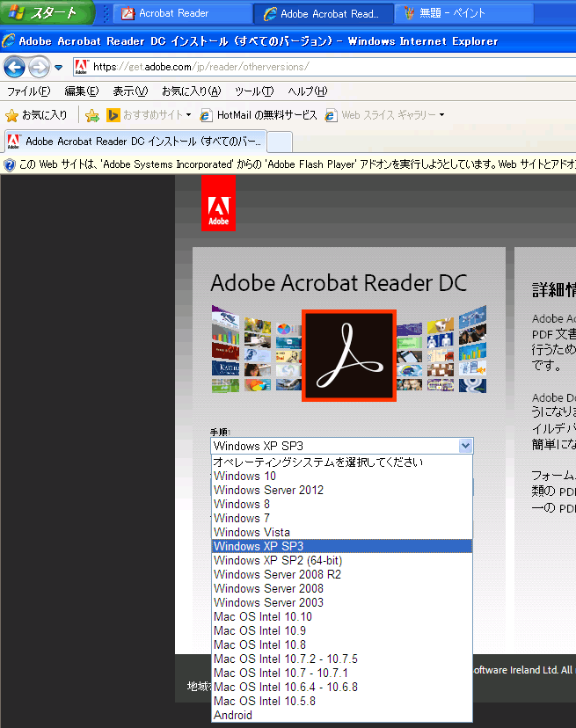Click the Acrobat Reader DC product icon

tap(349, 355)
